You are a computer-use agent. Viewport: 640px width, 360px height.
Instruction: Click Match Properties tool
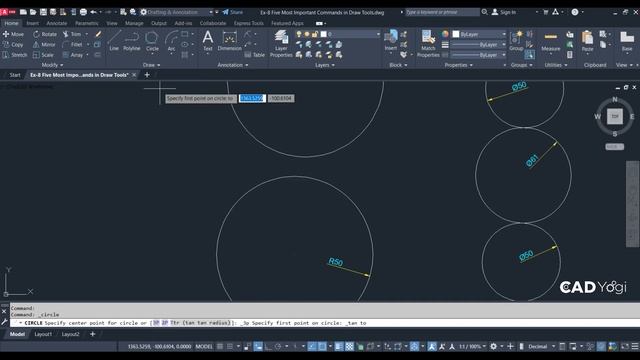point(428,44)
